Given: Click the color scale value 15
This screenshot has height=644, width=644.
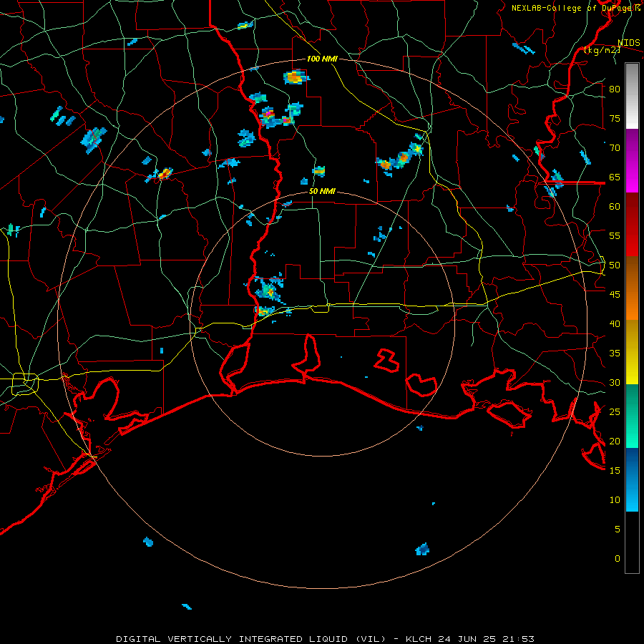Looking at the screenshot, I should click(x=615, y=471).
